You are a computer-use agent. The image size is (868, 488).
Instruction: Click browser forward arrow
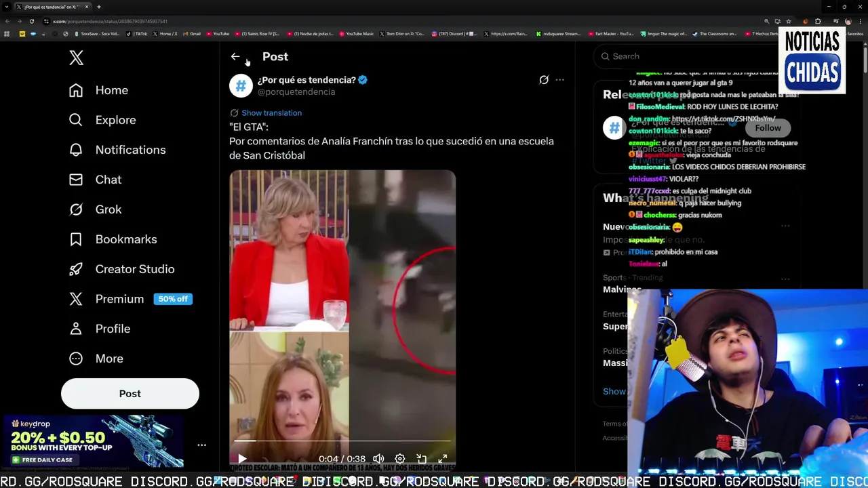pos(19,21)
